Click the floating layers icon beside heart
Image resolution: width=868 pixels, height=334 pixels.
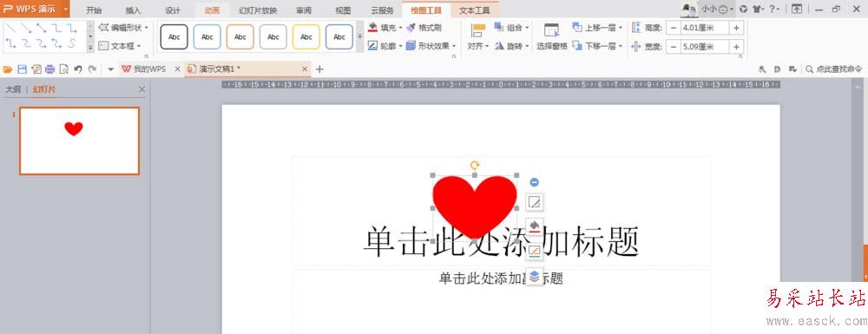point(534,276)
